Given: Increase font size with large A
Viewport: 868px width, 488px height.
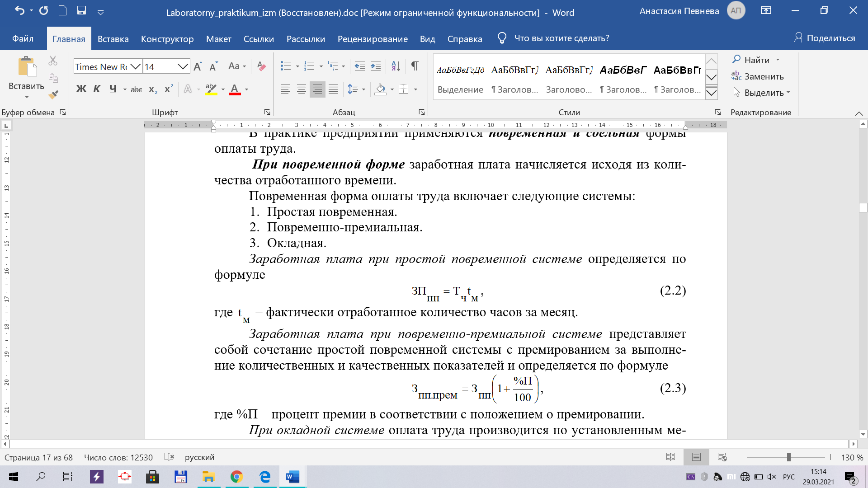Looking at the screenshot, I should point(198,67).
